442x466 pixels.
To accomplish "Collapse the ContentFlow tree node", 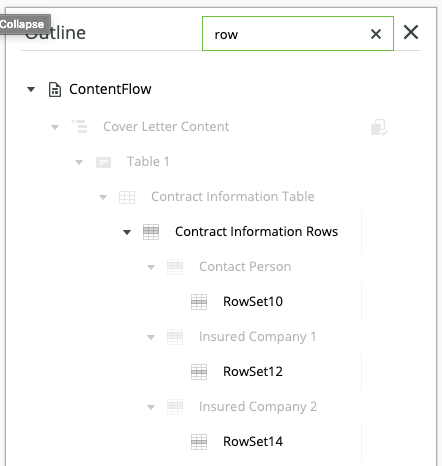I will tap(31, 89).
